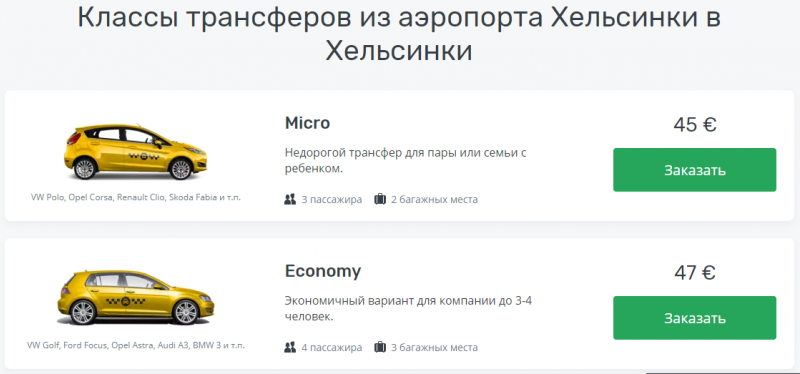Click the '4 пассажира' text
This screenshot has width=800, height=374.
click(x=332, y=348)
